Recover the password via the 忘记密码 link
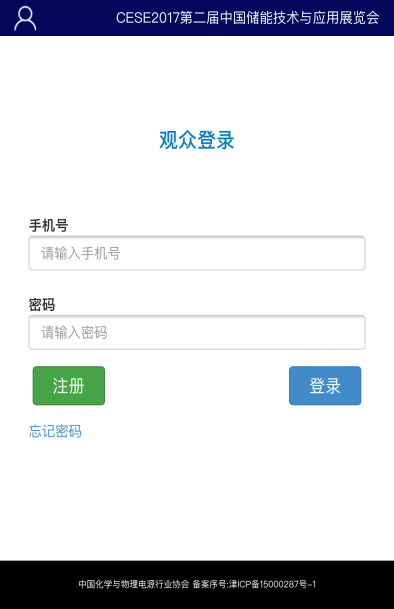Image resolution: width=394 pixels, height=609 pixels. (55, 431)
